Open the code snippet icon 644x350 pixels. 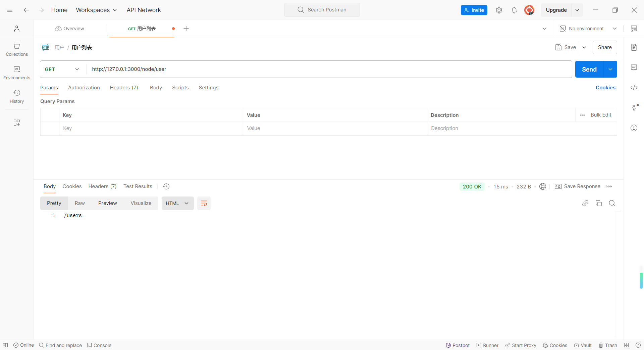[x=634, y=88]
